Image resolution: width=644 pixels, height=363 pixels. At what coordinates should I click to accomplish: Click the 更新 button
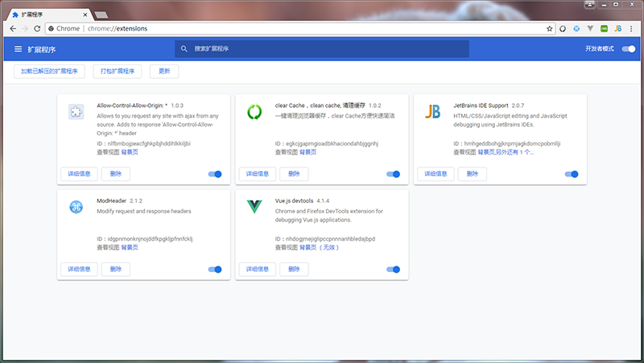164,71
